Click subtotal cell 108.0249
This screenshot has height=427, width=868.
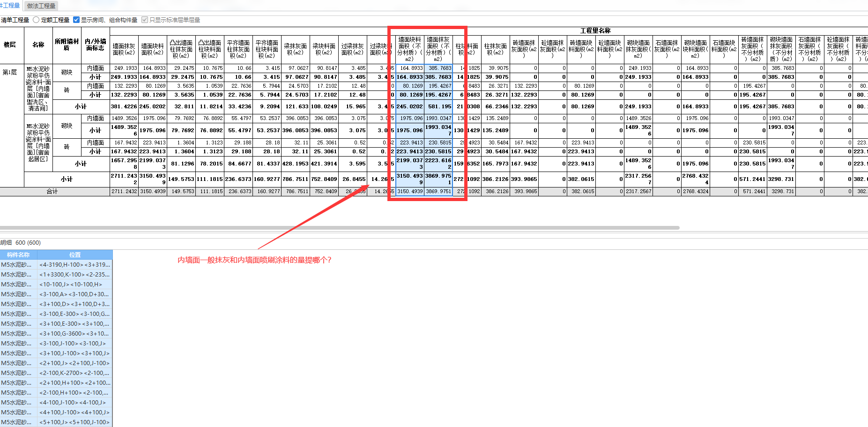point(324,106)
